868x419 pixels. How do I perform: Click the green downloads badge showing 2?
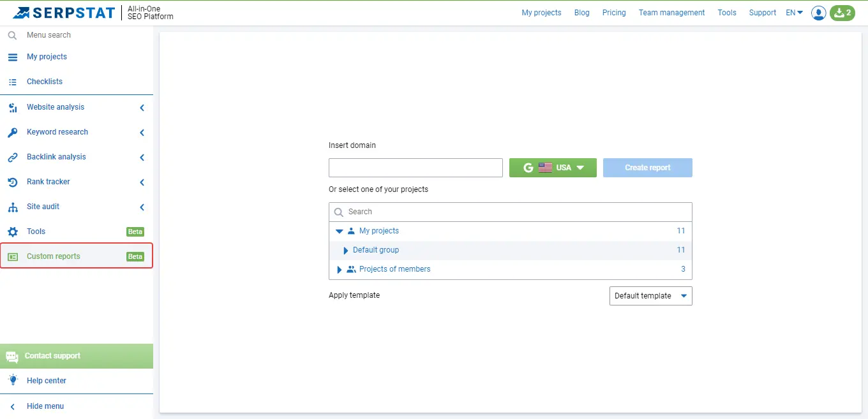pyautogui.click(x=842, y=13)
